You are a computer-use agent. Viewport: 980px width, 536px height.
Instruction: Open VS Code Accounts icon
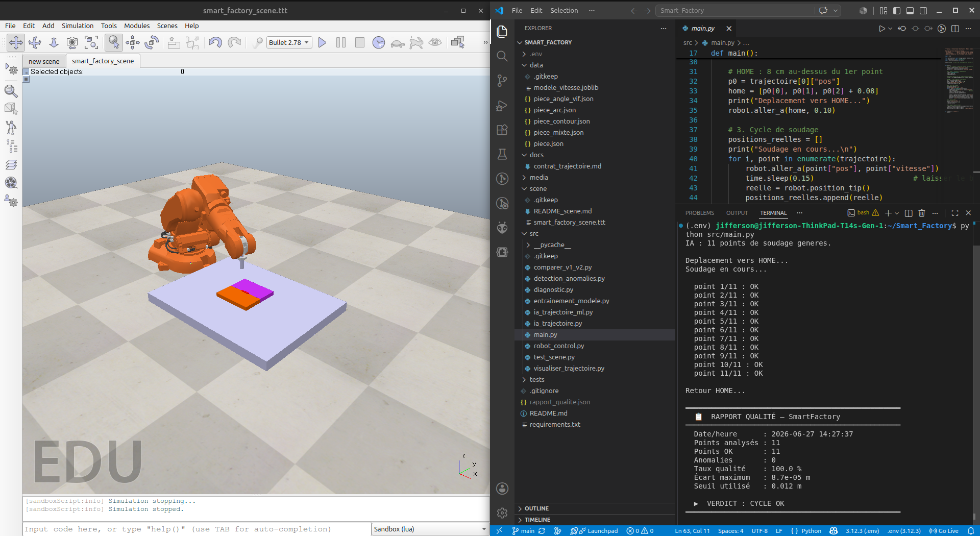click(x=502, y=489)
